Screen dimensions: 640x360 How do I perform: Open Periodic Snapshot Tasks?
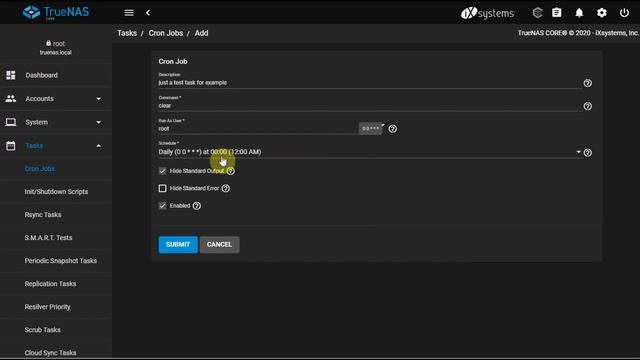click(61, 261)
